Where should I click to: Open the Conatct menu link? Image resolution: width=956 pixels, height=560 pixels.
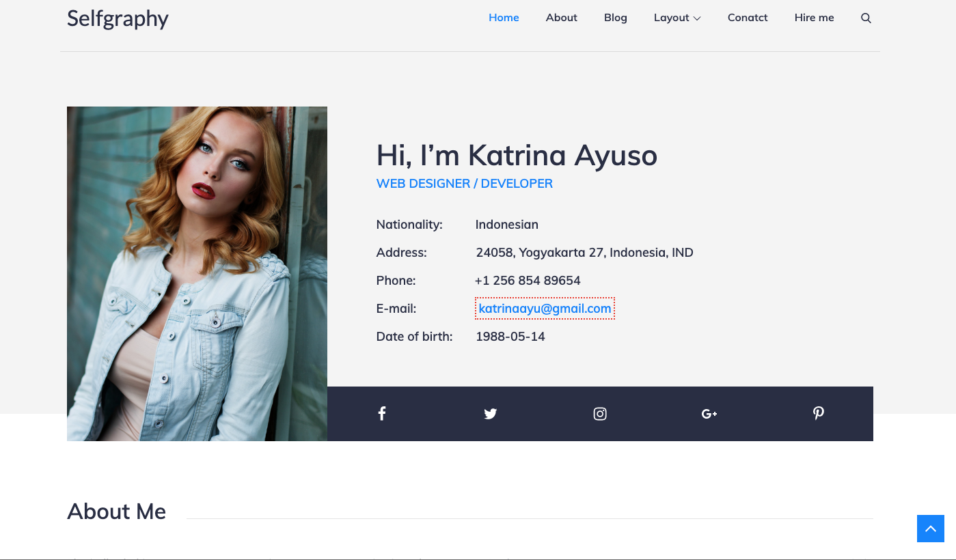[x=748, y=18]
